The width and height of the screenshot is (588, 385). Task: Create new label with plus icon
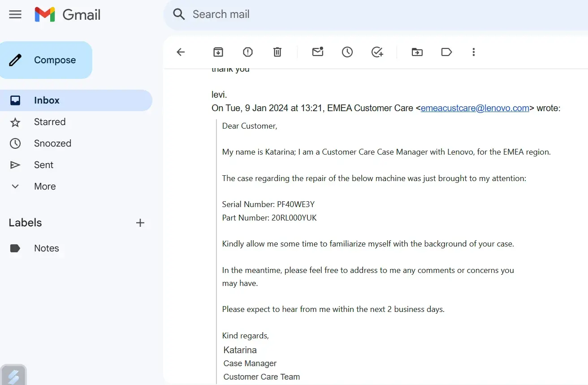click(140, 223)
